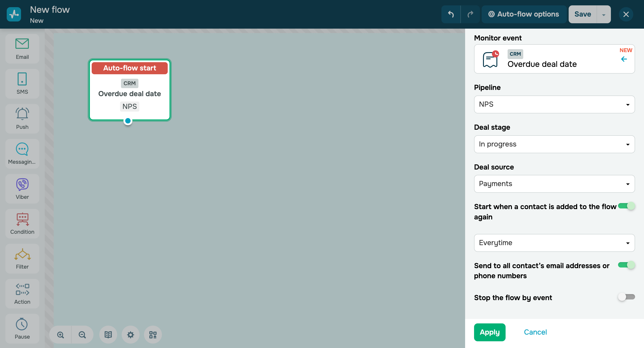The image size is (644, 348).
Task: Add an Action block
Action: (22, 293)
